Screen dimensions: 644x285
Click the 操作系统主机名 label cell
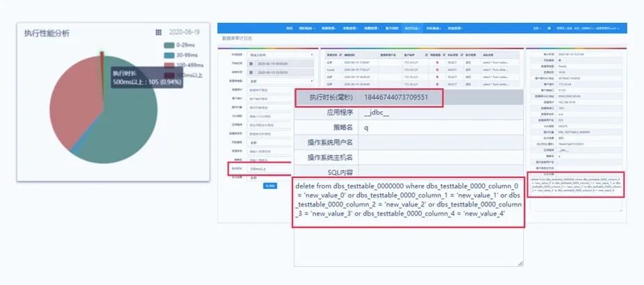coord(327,157)
